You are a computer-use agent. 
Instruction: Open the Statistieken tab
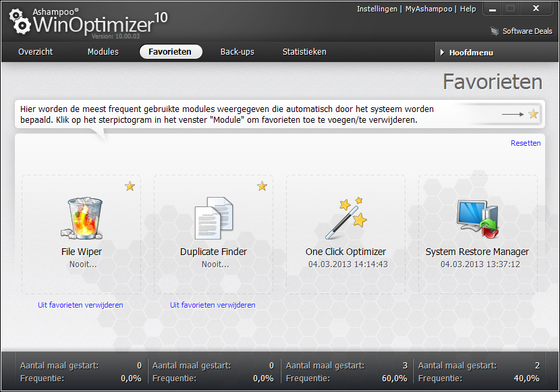(x=305, y=52)
